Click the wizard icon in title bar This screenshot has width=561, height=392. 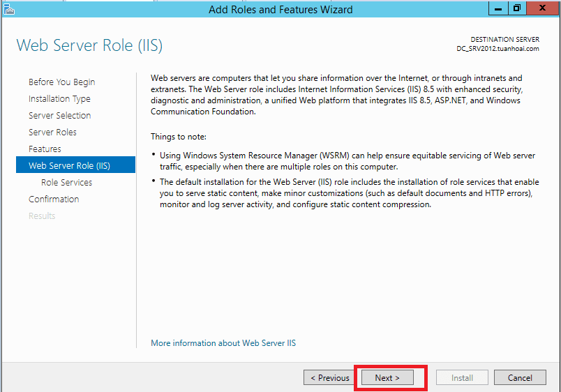click(x=9, y=9)
